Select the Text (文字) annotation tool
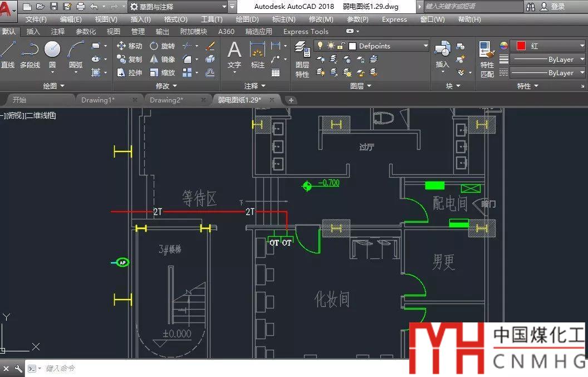This screenshot has height=377, width=588. pos(234,56)
